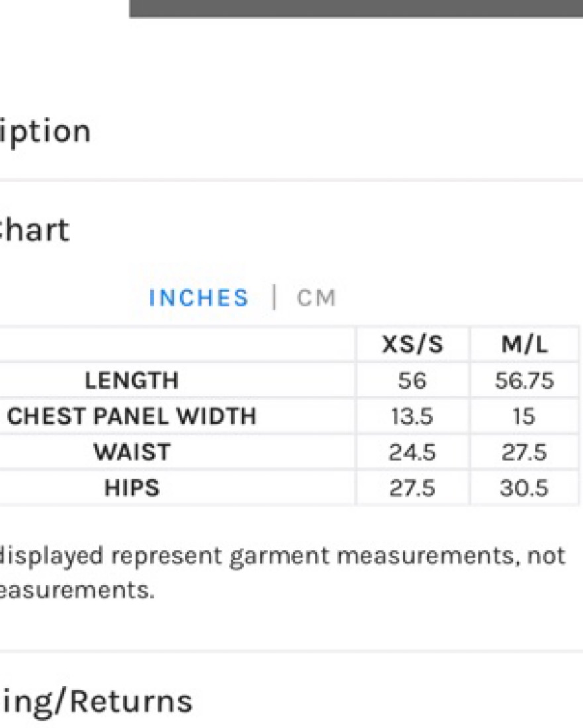
Task: Click the 56 length value for XS/S
Action: tap(412, 381)
